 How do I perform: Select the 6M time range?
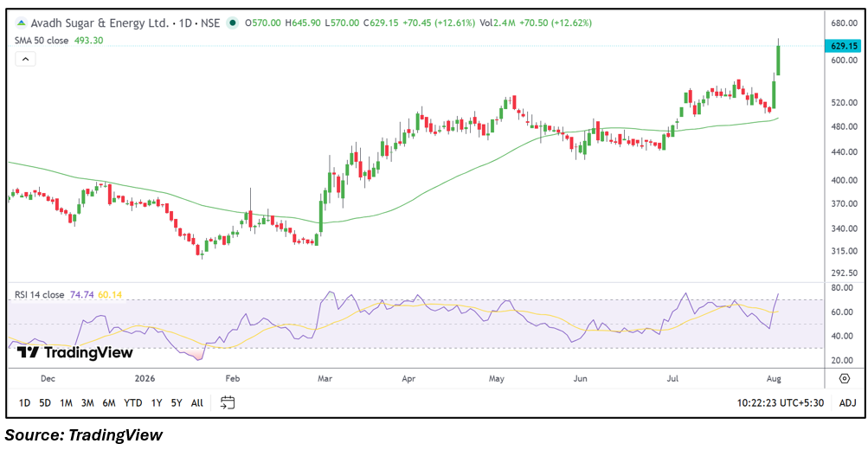109,403
